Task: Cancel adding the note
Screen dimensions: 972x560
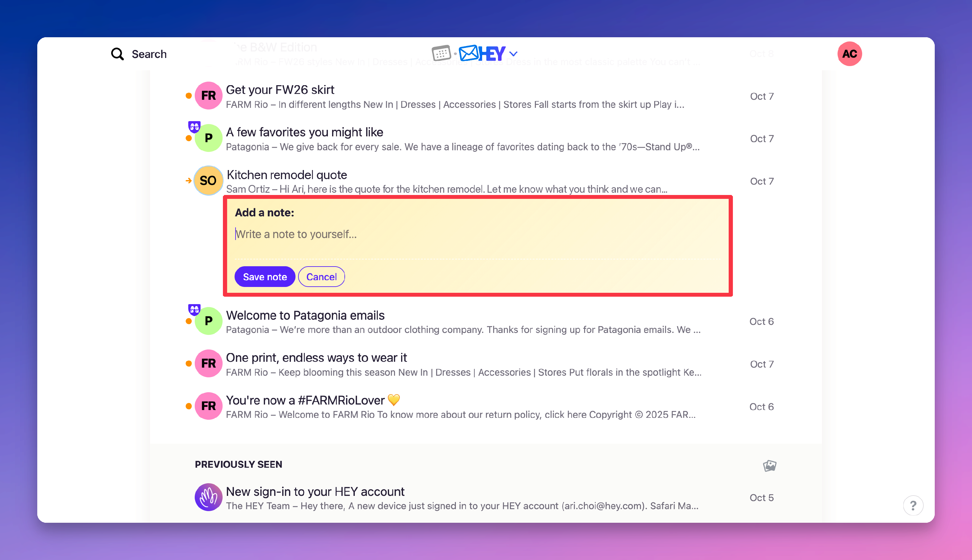Action: [x=321, y=277]
